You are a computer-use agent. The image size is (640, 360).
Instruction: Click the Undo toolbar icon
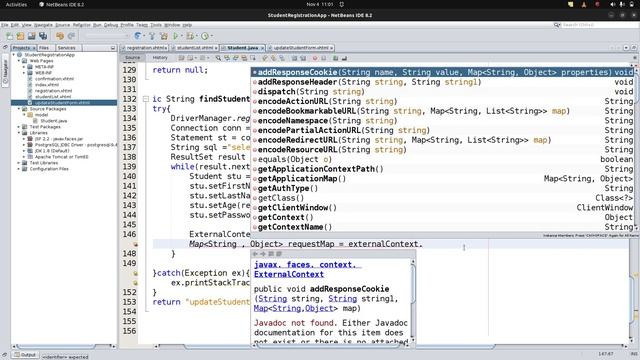pos(60,36)
